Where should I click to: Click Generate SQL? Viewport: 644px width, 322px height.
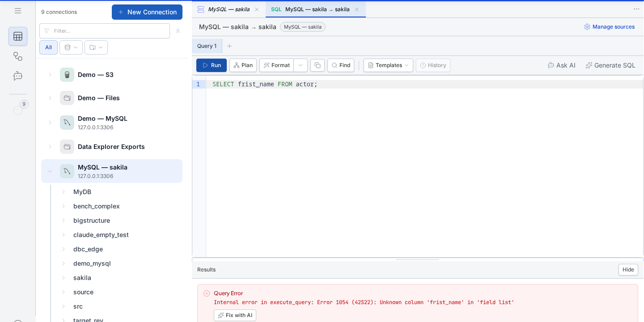[610, 65]
